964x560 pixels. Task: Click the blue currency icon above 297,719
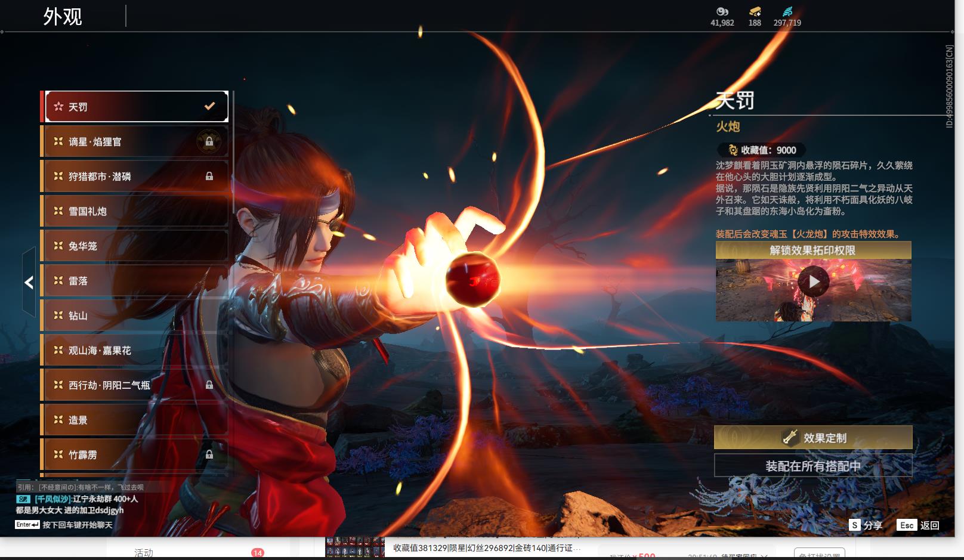click(787, 11)
